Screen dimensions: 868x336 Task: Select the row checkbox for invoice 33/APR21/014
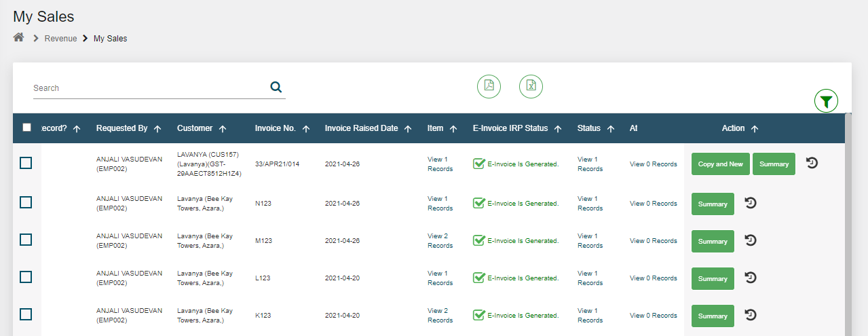click(26, 163)
